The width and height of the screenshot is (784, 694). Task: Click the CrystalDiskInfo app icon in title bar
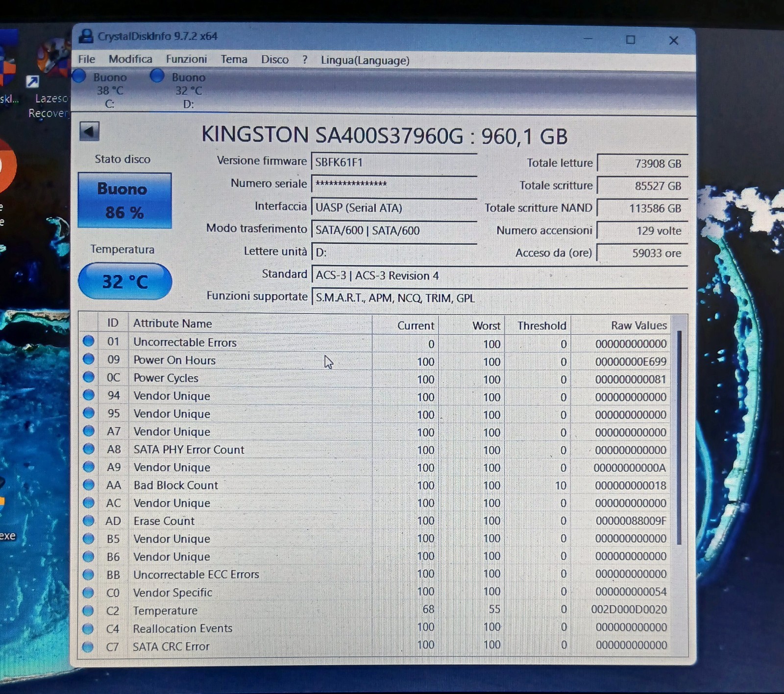coord(87,36)
